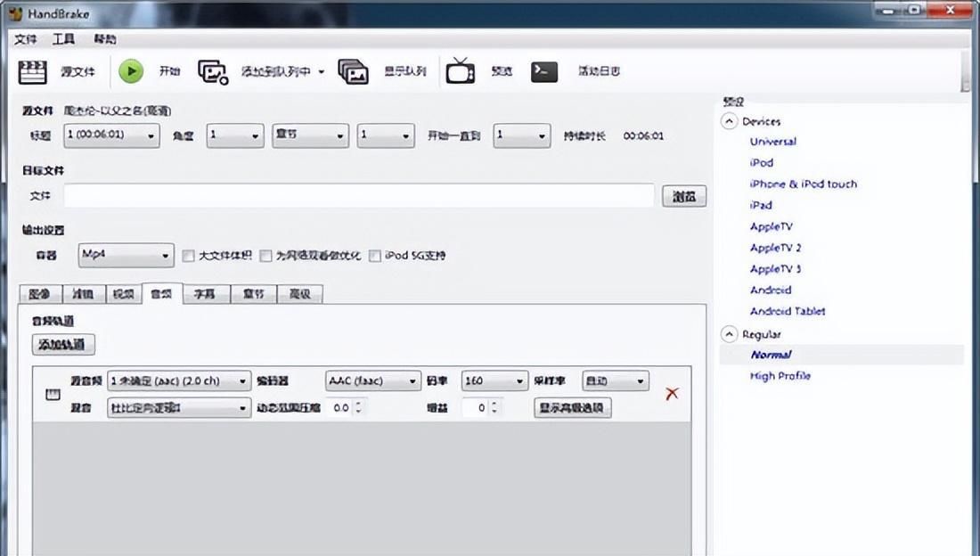Switch to the 章节 tab

click(x=253, y=294)
